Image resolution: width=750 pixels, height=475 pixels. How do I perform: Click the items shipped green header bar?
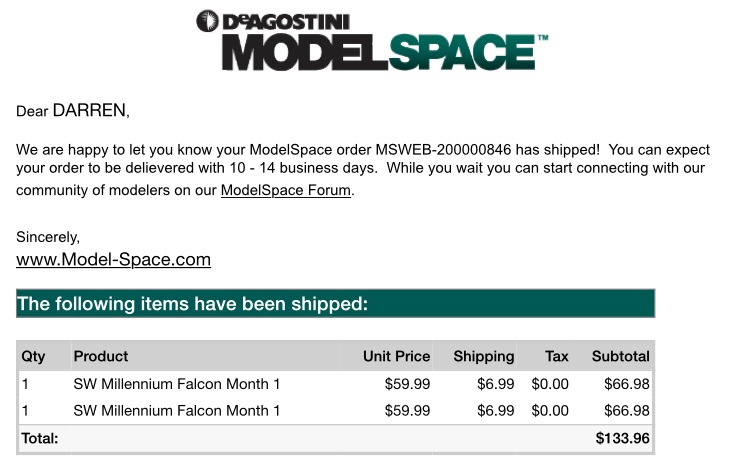point(335,303)
